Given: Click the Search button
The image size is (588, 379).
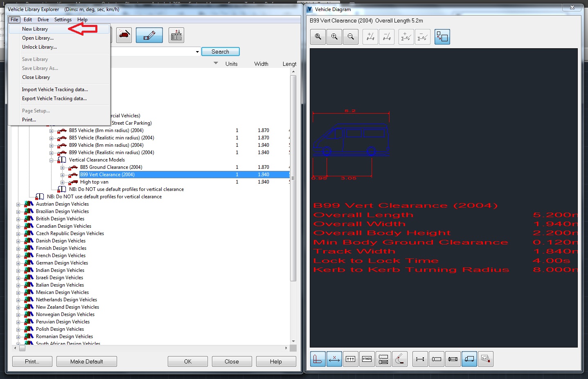Looking at the screenshot, I should [220, 52].
